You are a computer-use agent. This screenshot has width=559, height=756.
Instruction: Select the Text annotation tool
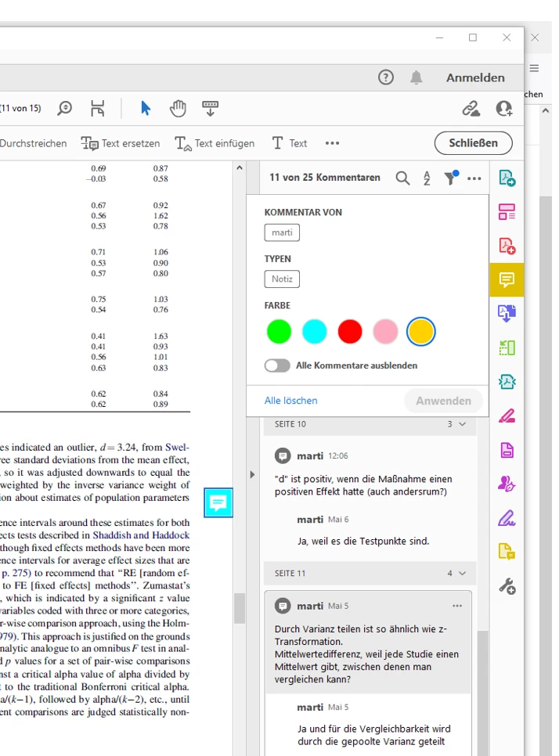[290, 143]
